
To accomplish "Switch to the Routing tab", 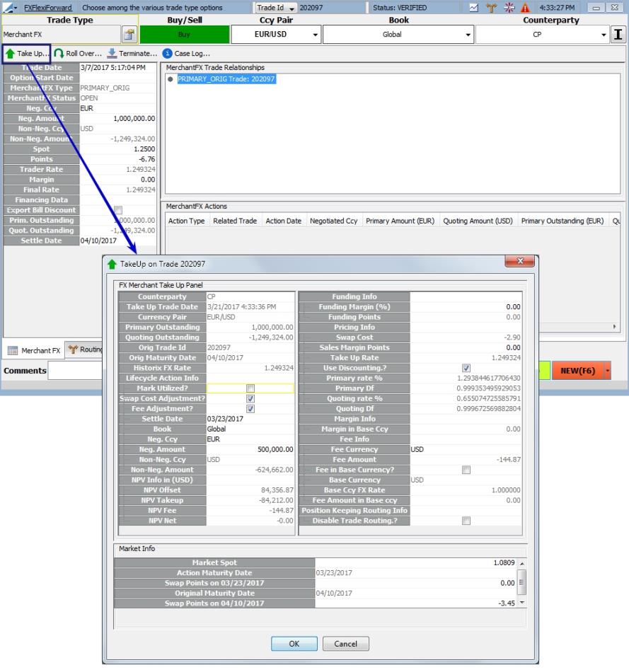I will pos(84,349).
